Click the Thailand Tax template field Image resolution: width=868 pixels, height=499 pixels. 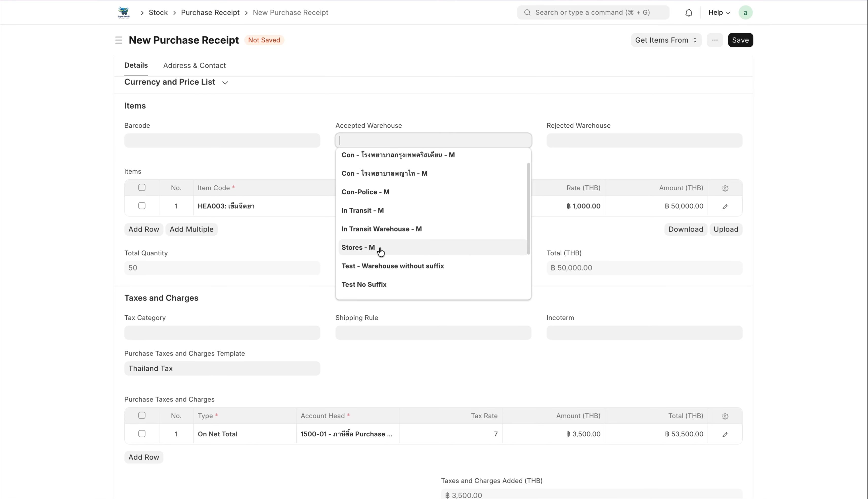(x=222, y=368)
